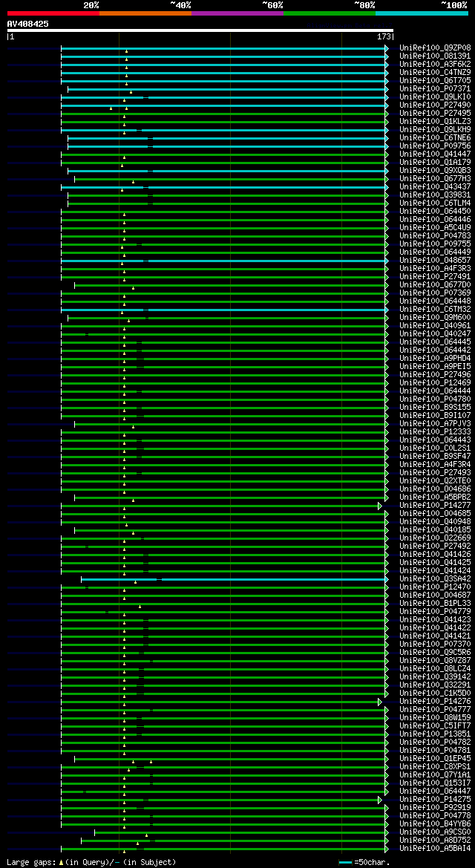This screenshot has height=868, width=475.
Task: Pick the UniRef100_P12469 row label
Action: coord(435,383)
